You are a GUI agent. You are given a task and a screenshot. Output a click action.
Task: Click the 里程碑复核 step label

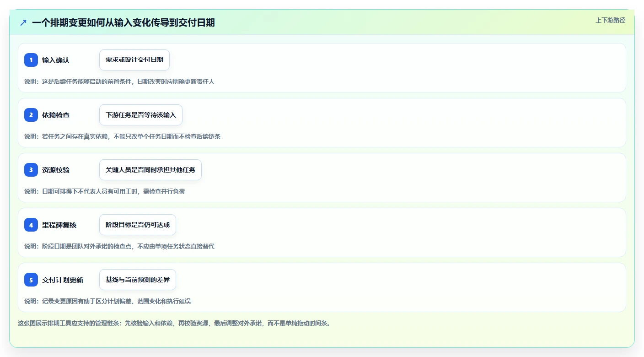[59, 225]
